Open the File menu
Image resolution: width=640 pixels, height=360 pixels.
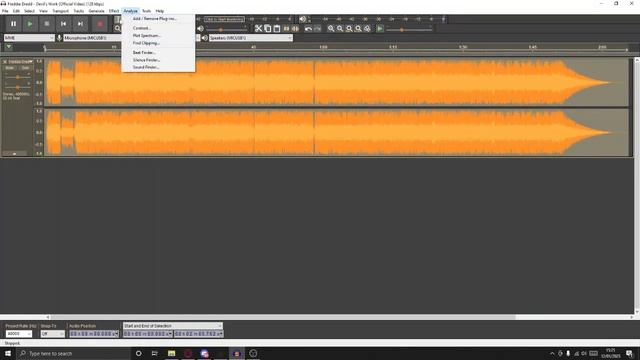(x=5, y=11)
